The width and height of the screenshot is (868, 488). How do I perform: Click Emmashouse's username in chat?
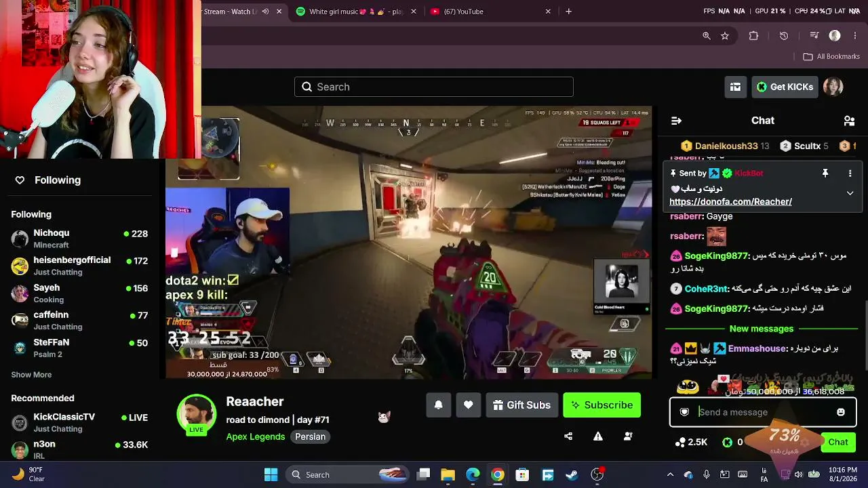757,349
